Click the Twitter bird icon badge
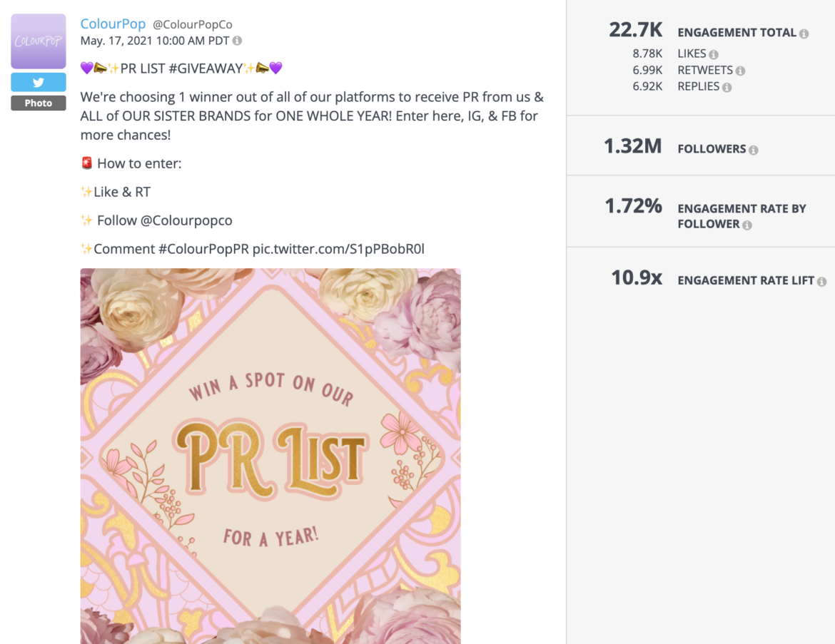 tap(39, 82)
